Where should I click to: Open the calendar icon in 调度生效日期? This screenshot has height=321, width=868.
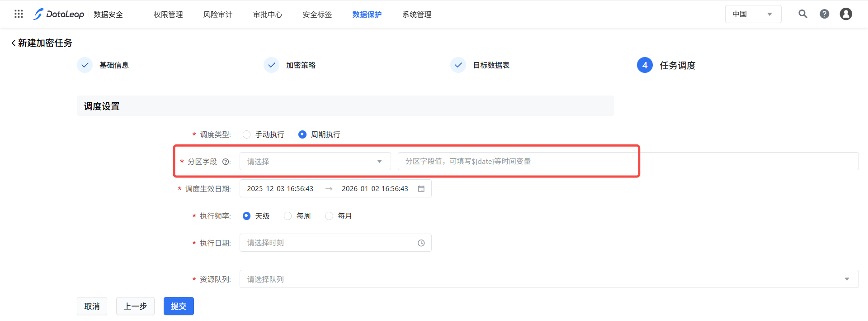coord(421,189)
